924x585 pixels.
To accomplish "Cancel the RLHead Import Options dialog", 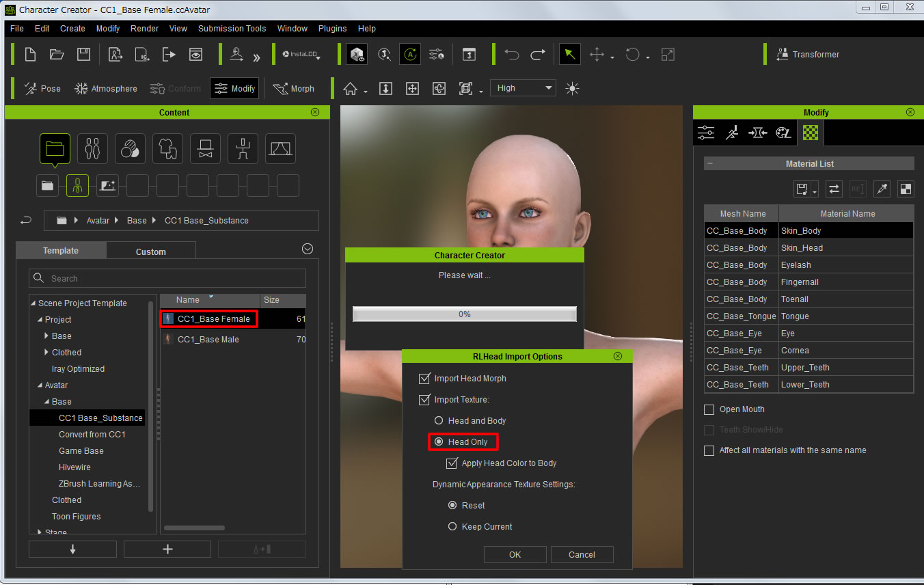I will [582, 555].
